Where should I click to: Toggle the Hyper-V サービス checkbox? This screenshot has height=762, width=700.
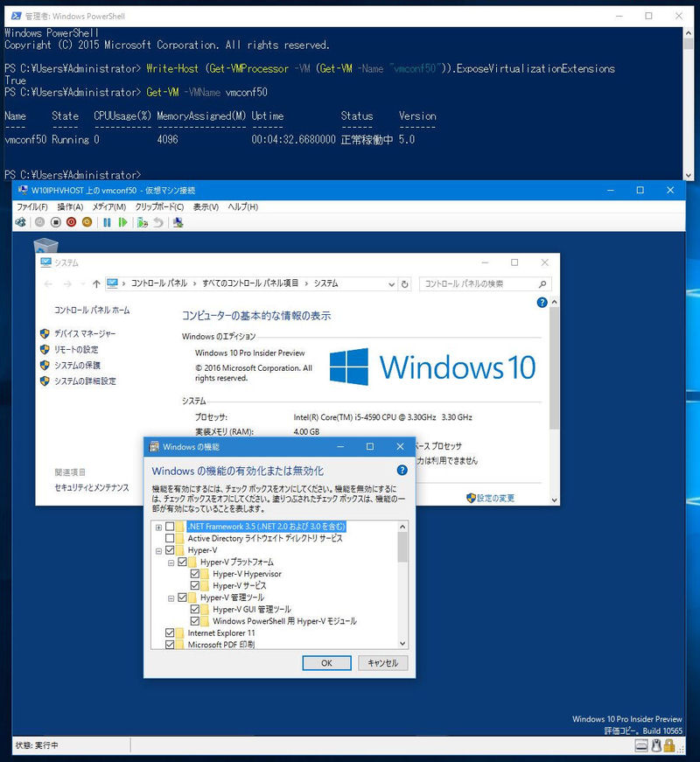(x=195, y=585)
